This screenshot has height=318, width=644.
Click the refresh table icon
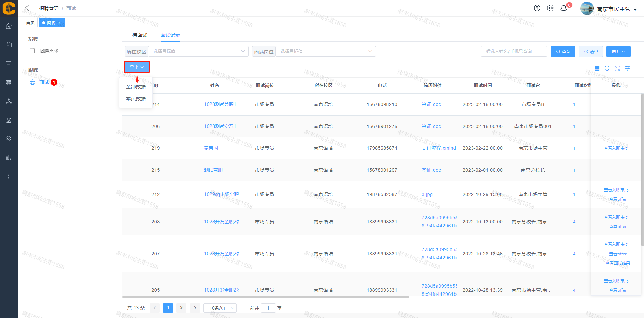click(x=607, y=68)
